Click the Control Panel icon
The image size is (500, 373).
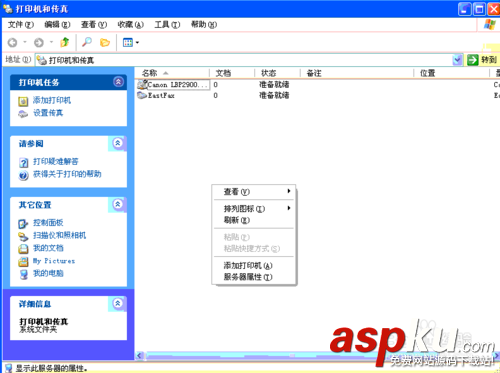23,223
